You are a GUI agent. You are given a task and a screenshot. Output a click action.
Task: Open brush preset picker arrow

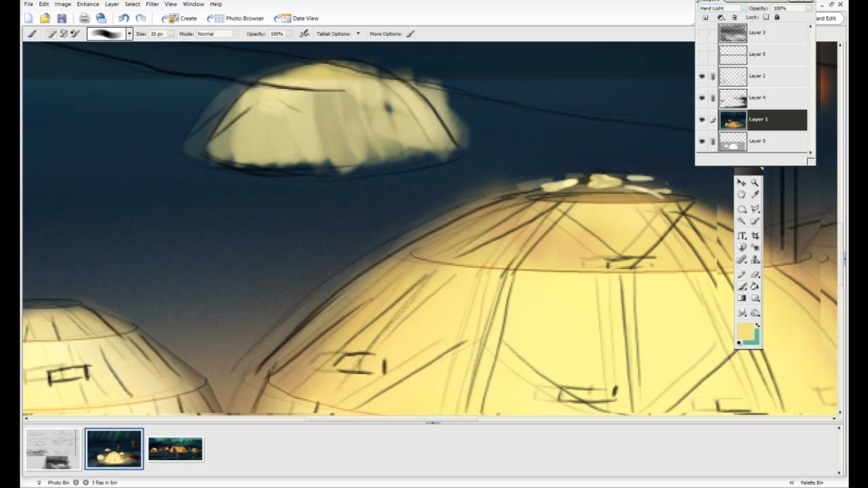(130, 33)
